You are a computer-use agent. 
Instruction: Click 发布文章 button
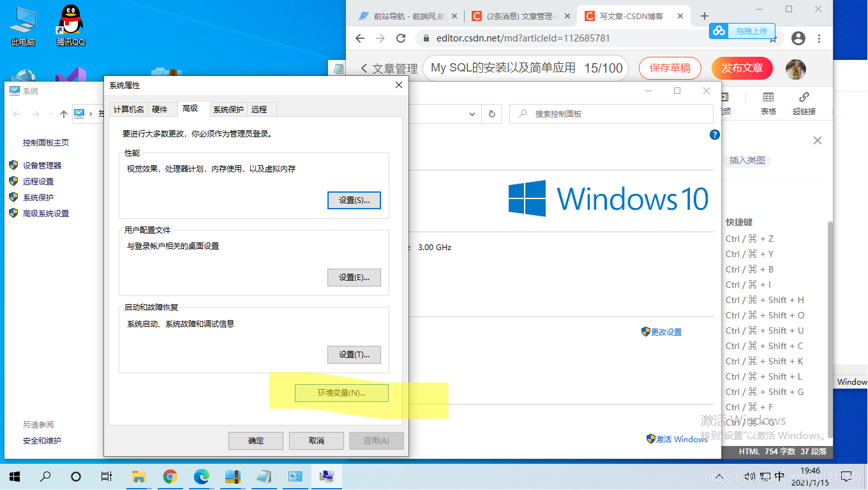742,68
